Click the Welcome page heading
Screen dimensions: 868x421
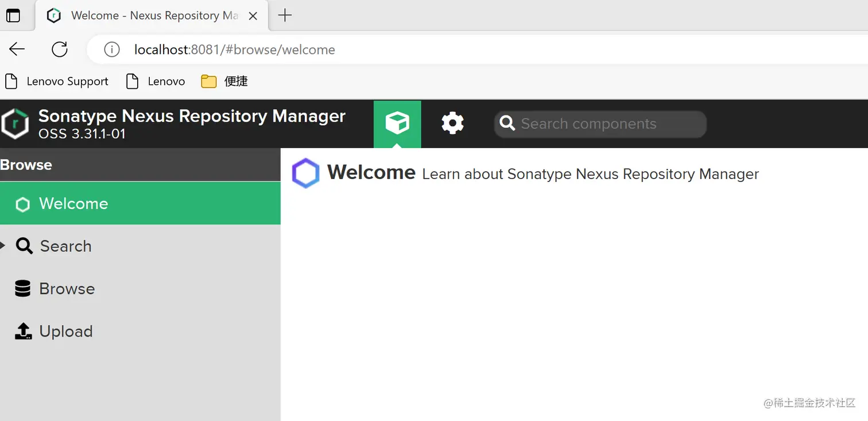click(371, 172)
